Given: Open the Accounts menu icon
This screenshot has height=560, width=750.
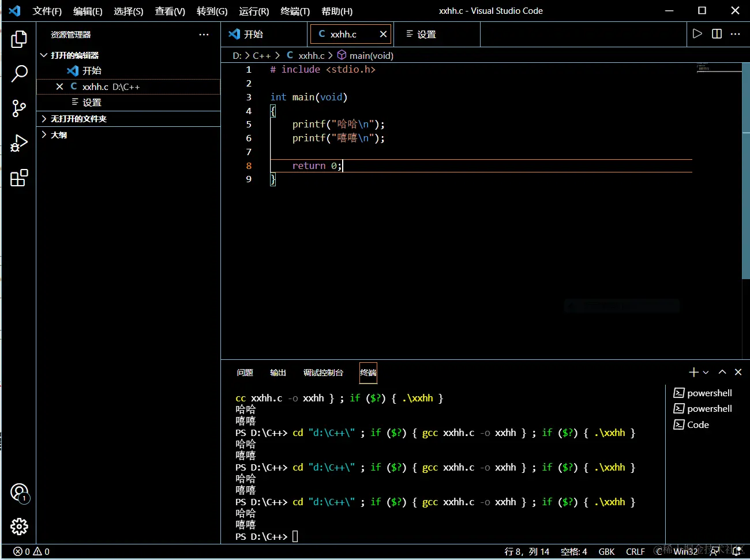Looking at the screenshot, I should pos(19,492).
